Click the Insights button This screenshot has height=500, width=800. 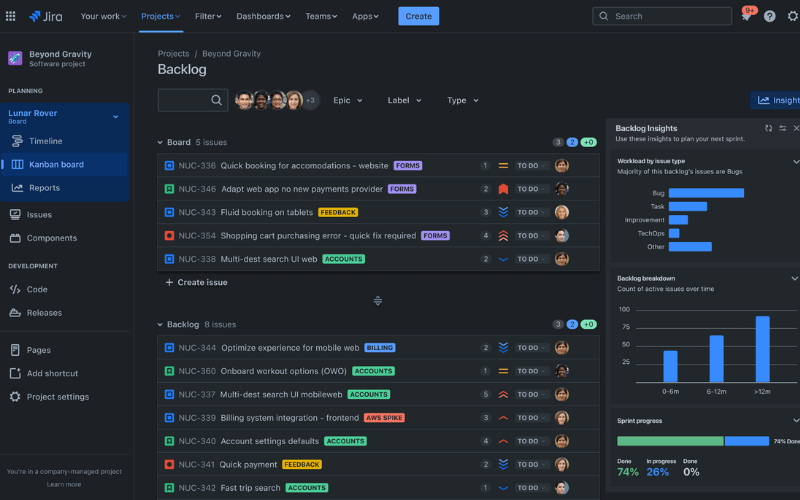[776, 100]
